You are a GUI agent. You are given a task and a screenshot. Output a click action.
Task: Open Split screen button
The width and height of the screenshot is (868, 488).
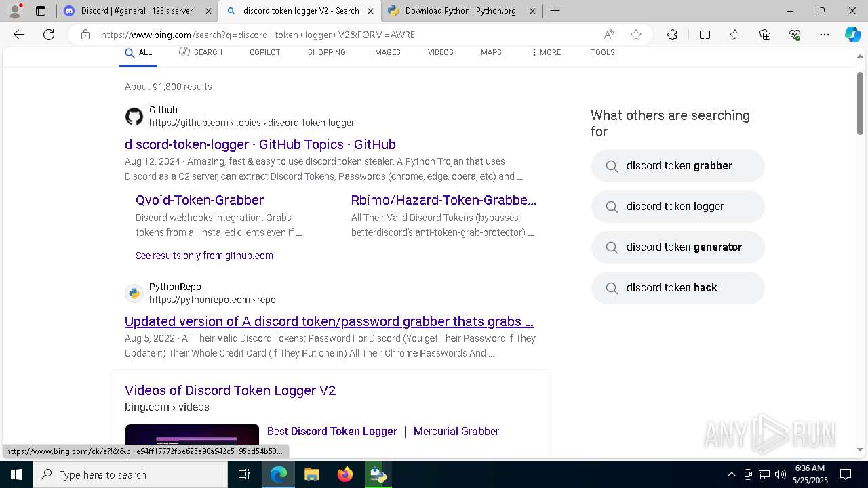pos(705,35)
